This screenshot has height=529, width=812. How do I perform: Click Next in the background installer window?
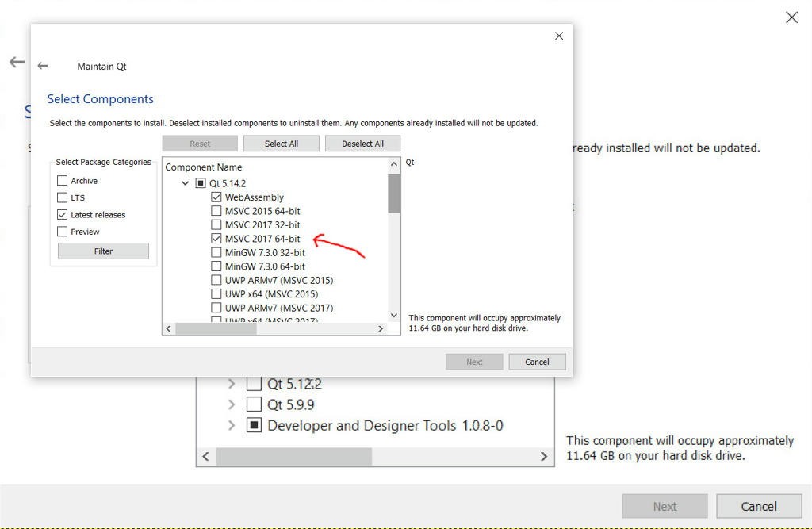pyautogui.click(x=665, y=506)
